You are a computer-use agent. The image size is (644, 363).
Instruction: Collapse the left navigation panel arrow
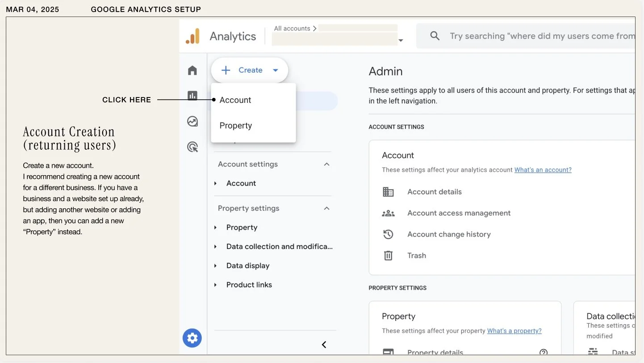pyautogui.click(x=324, y=344)
